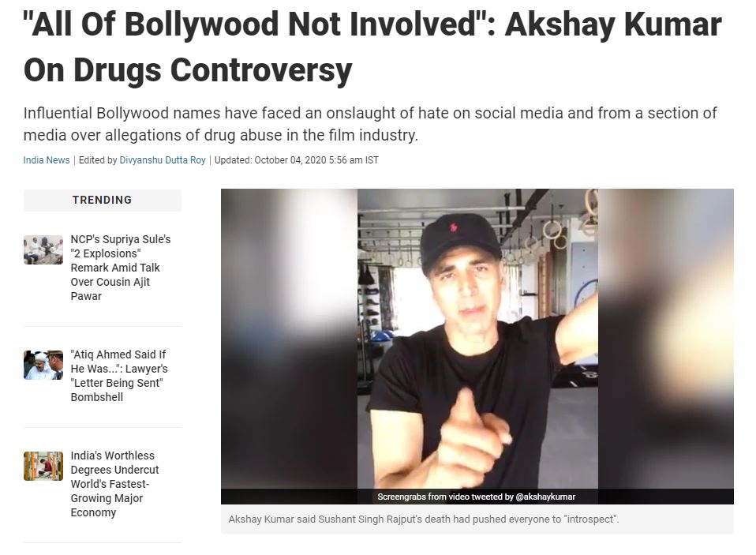756x555 pixels.
Task: Click the blurred left edge of the main image
Action: click(x=289, y=339)
